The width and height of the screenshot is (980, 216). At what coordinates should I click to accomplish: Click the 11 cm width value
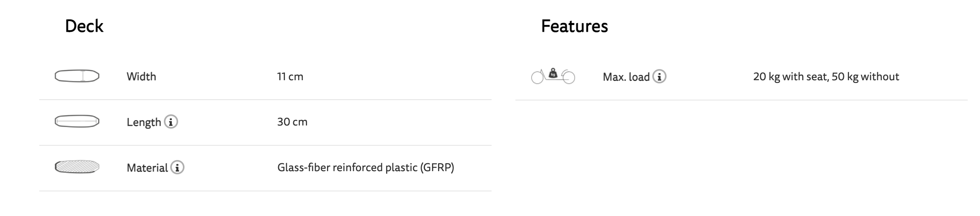[x=290, y=76]
